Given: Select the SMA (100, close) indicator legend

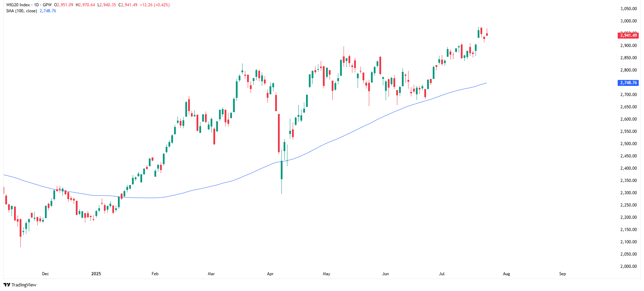Looking at the screenshot, I should (21, 11).
